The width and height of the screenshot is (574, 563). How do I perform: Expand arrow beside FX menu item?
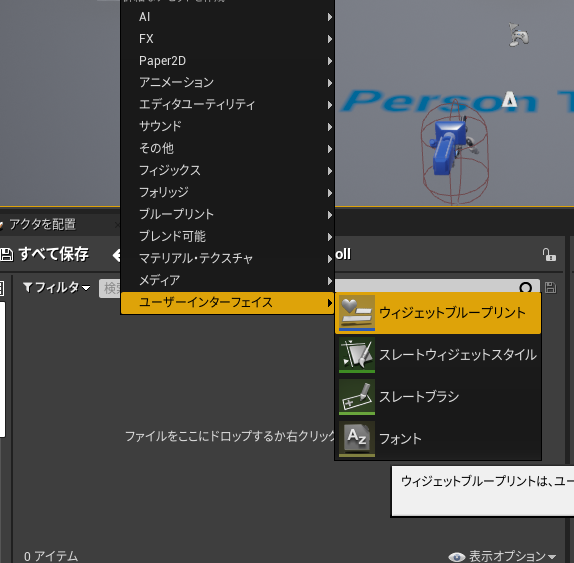point(330,39)
